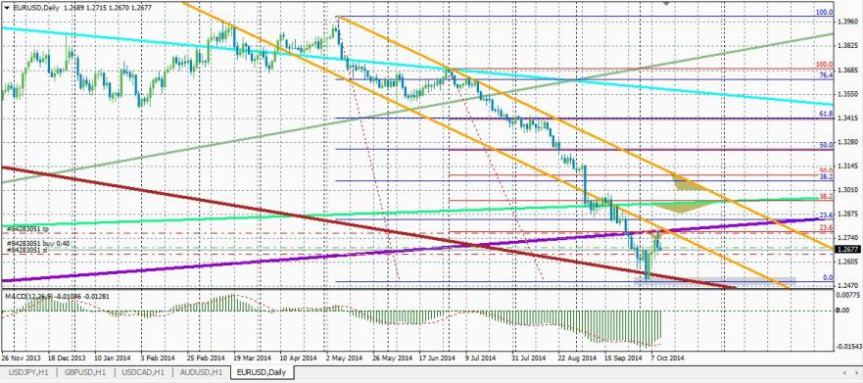
Task: Click the 26 May 2014 date label
Action: (x=392, y=357)
